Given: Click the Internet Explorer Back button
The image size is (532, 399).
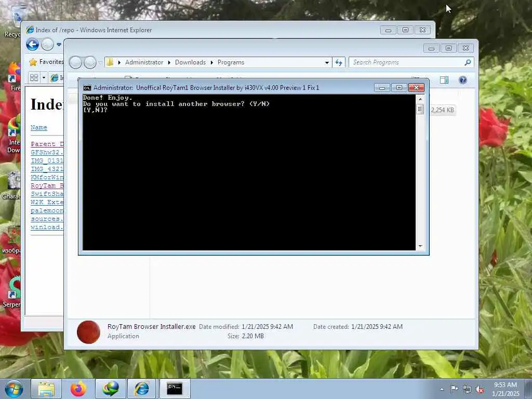Looking at the screenshot, I should (33, 45).
